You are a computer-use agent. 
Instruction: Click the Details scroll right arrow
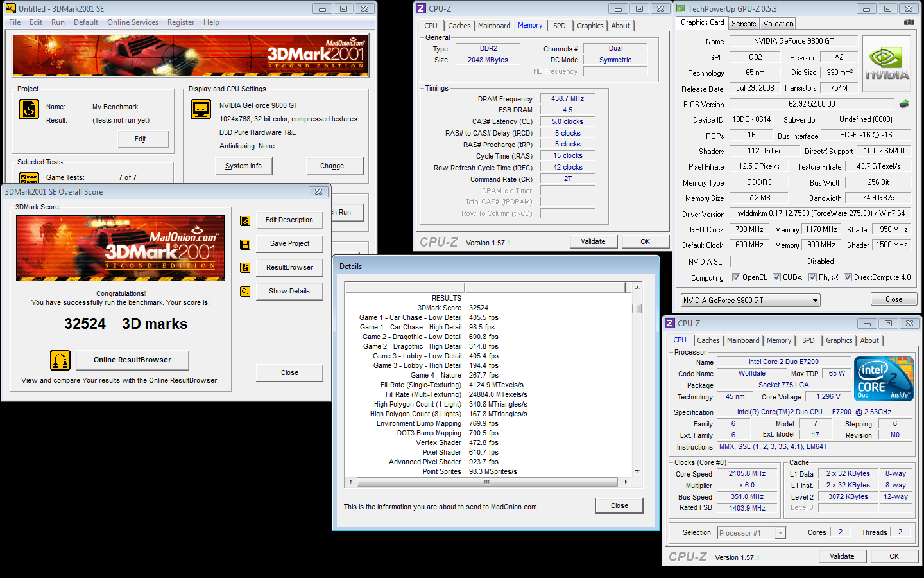coord(626,482)
